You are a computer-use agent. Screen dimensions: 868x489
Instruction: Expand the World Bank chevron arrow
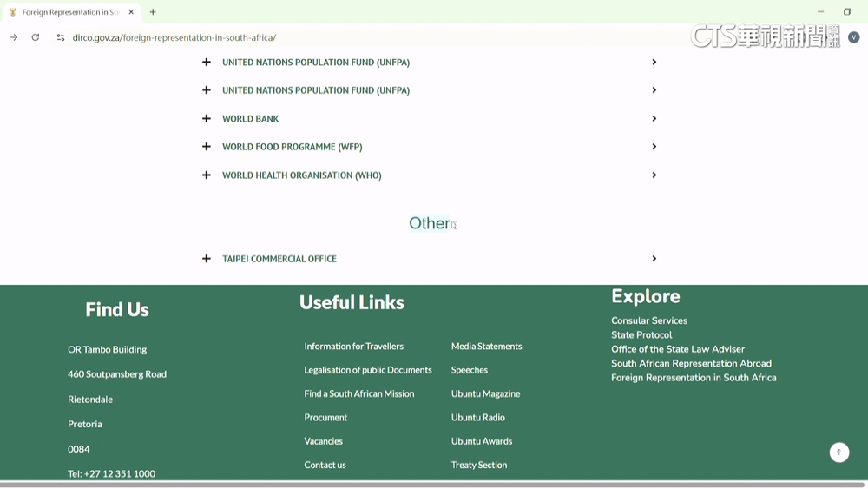click(654, 119)
